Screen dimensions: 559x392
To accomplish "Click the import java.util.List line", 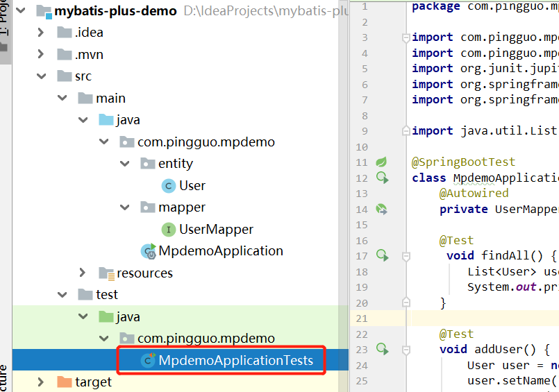I will [484, 131].
